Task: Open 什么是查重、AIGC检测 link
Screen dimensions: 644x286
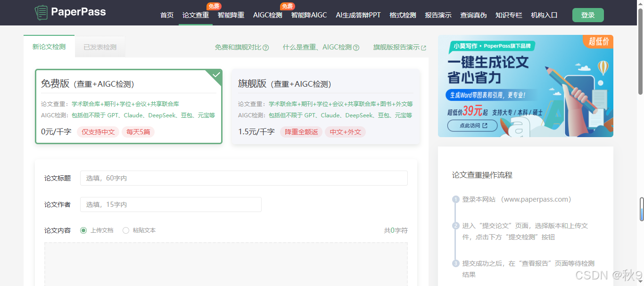Action: coord(317,47)
